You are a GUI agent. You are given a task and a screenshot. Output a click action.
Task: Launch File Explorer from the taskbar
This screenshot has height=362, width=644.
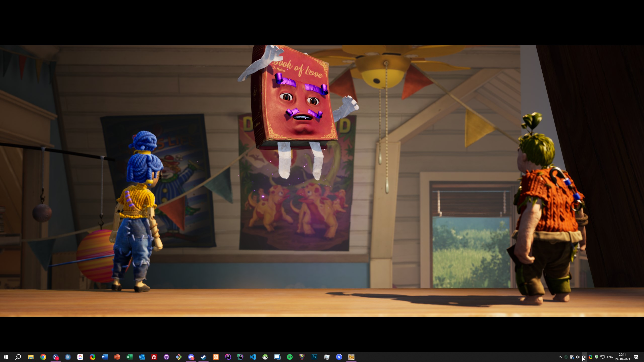(31, 357)
